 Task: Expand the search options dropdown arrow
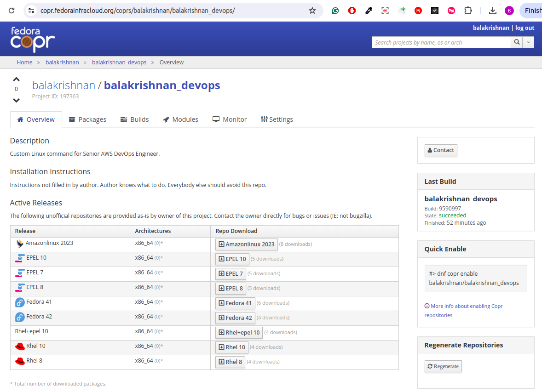point(529,42)
